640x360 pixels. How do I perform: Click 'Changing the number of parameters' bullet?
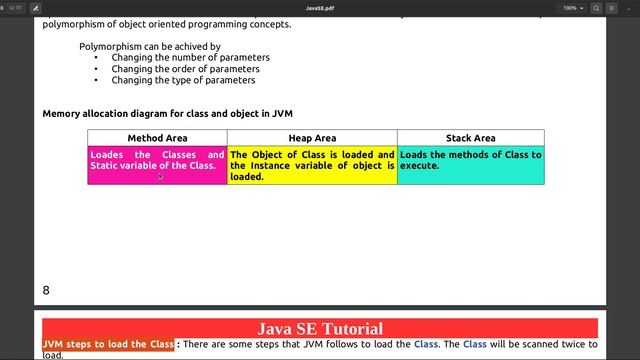191,58
